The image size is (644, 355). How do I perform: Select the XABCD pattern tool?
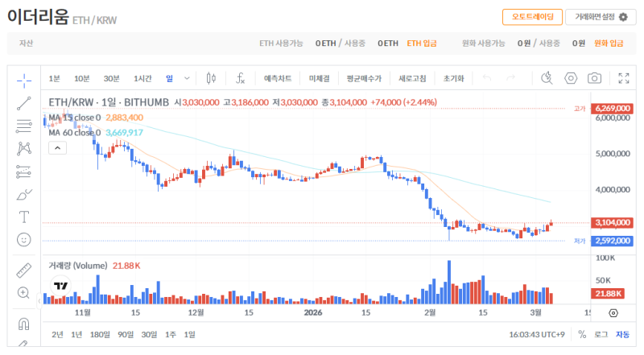point(24,149)
